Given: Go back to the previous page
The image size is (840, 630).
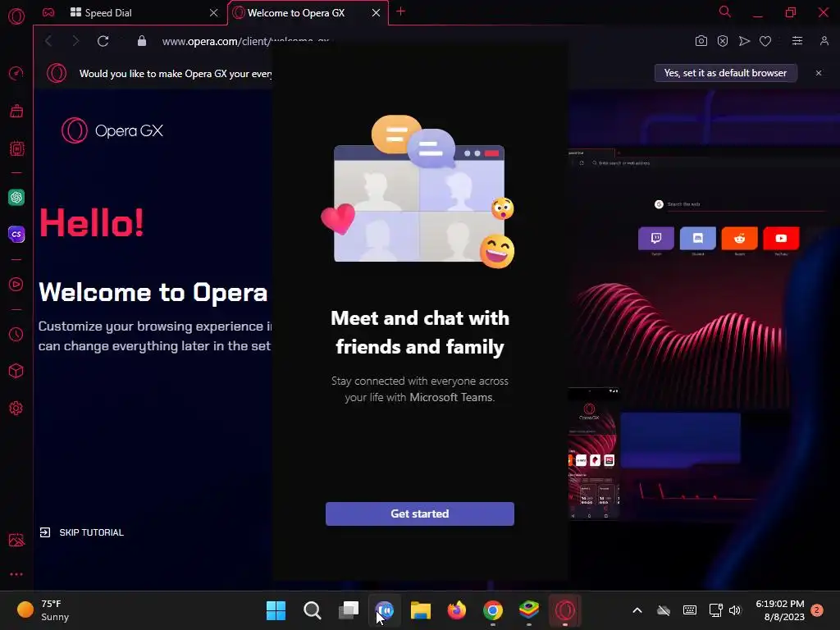Looking at the screenshot, I should (48, 41).
